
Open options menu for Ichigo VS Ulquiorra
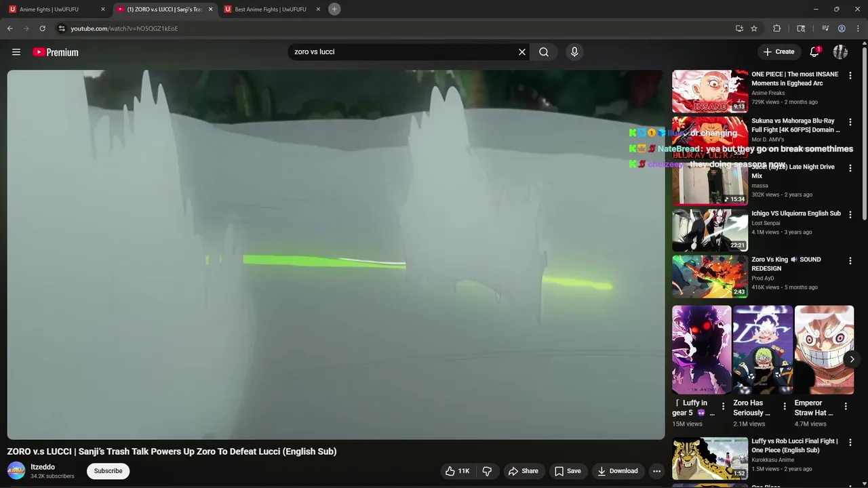click(850, 215)
